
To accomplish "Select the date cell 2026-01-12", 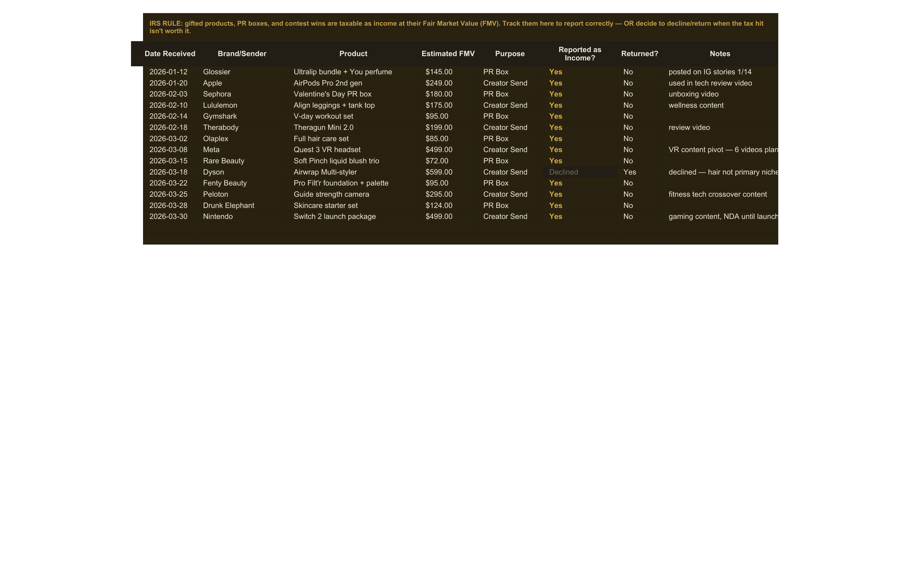I will [170, 72].
